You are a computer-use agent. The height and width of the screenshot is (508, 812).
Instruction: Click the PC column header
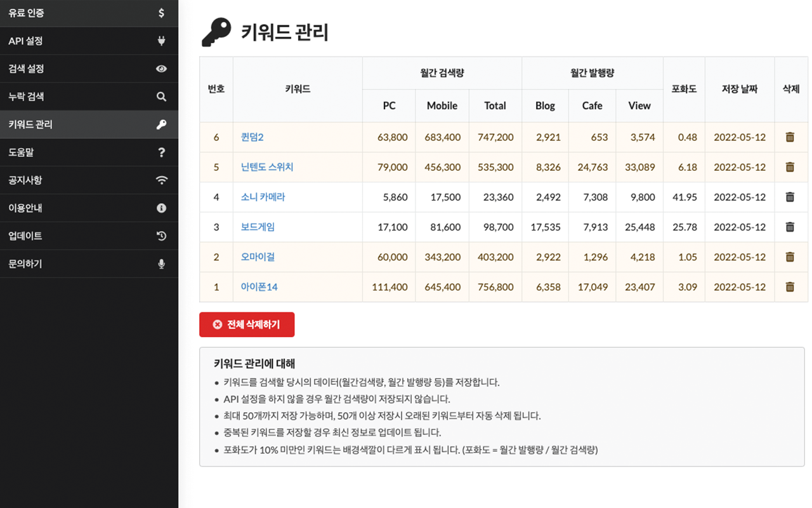pyautogui.click(x=390, y=105)
